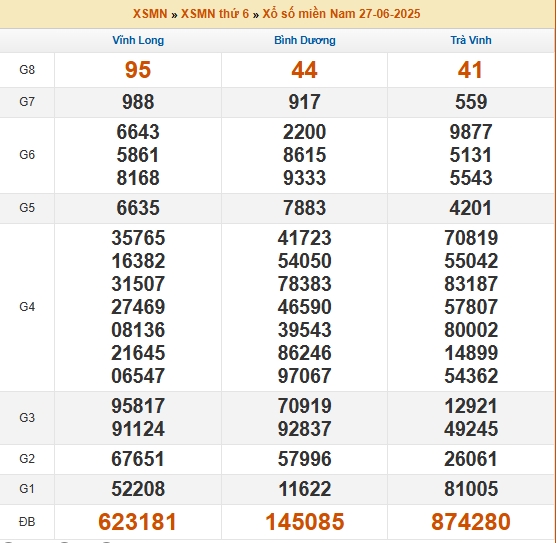This screenshot has height=543, width=558.
Task: Click G4 number 35765
Action: coord(138,238)
